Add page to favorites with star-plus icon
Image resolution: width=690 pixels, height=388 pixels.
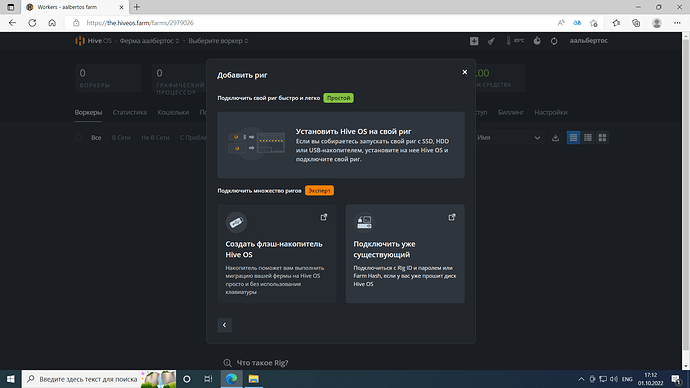click(x=594, y=23)
